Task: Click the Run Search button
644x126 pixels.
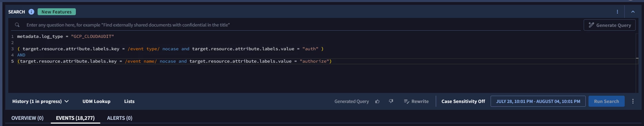Action: (x=606, y=101)
